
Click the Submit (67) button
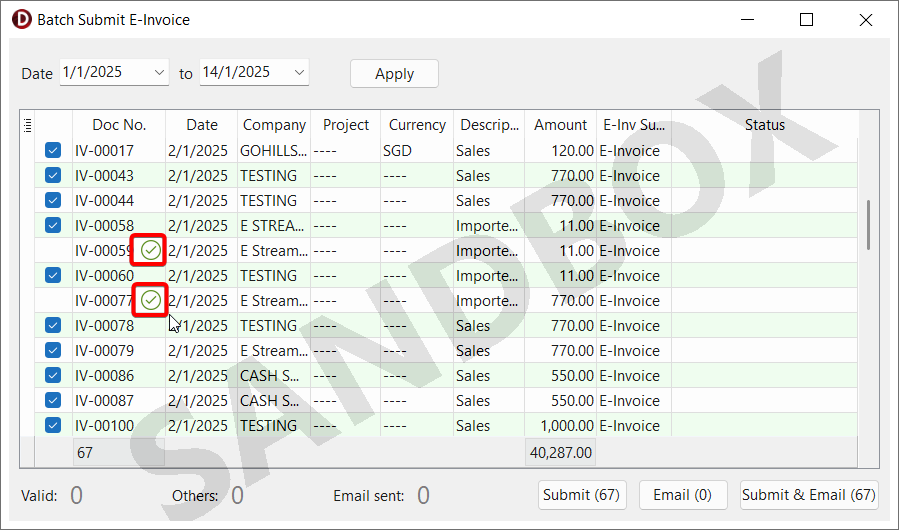[581, 495]
